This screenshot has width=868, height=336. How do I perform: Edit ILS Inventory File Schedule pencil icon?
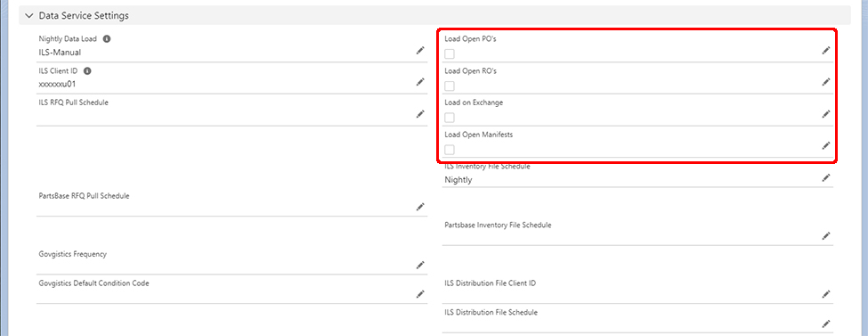[x=826, y=178]
